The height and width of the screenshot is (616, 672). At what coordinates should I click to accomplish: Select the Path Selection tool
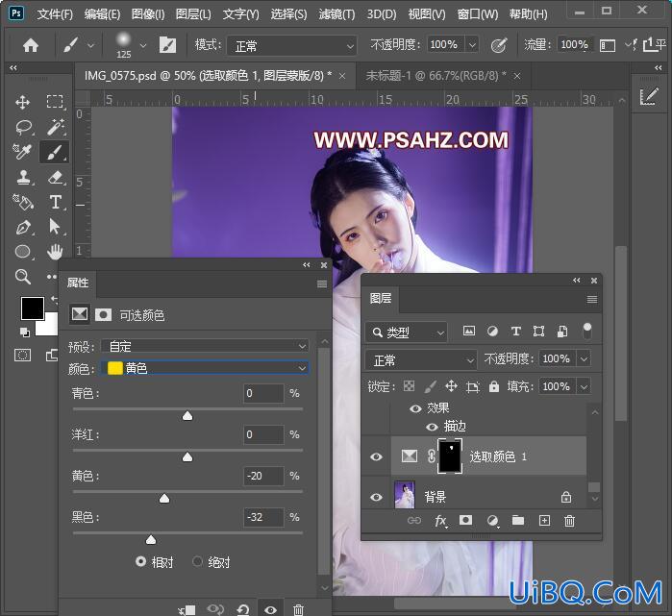[x=55, y=227]
